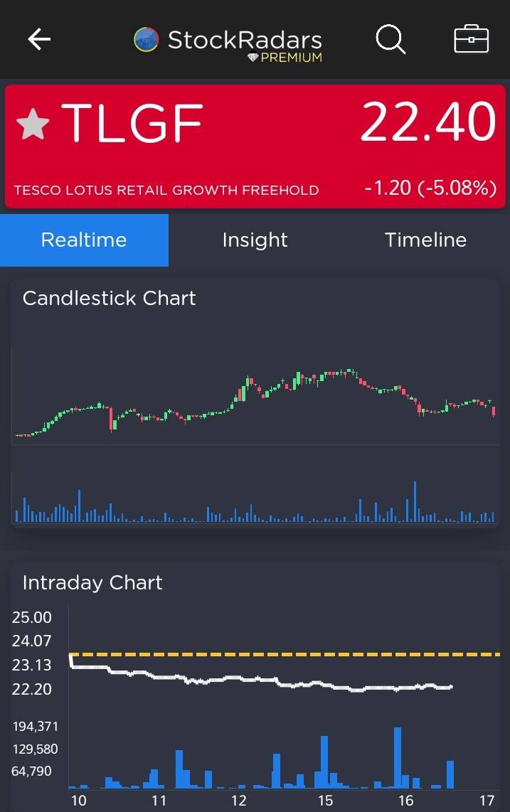Tap the tallest volume bar near 16
The height and width of the screenshot is (812, 510).
[396, 757]
